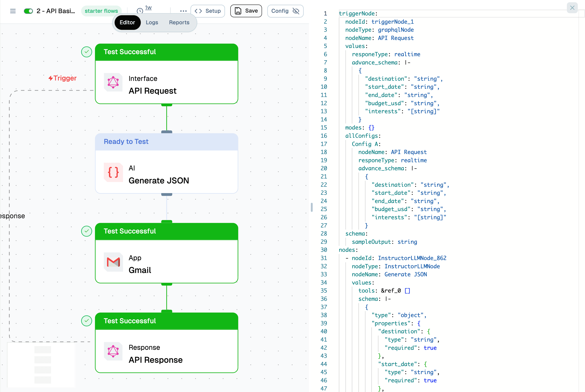Screen dimensions: 585x392
Task: Toggle the Config visibility button
Action: [285, 11]
